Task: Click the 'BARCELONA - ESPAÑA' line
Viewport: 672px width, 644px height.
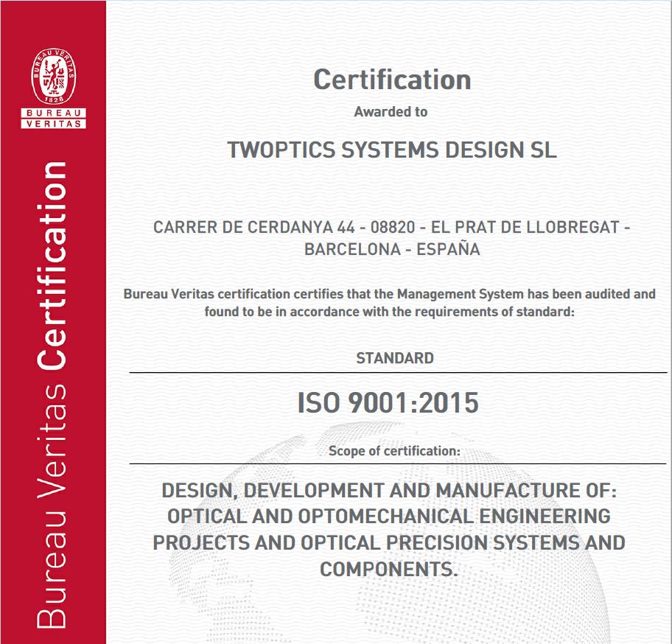Action: coord(392,249)
